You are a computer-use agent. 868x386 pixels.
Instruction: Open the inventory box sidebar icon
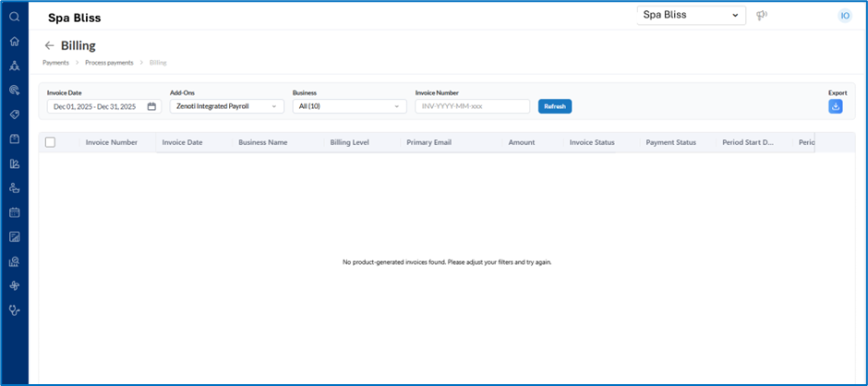[x=15, y=139]
